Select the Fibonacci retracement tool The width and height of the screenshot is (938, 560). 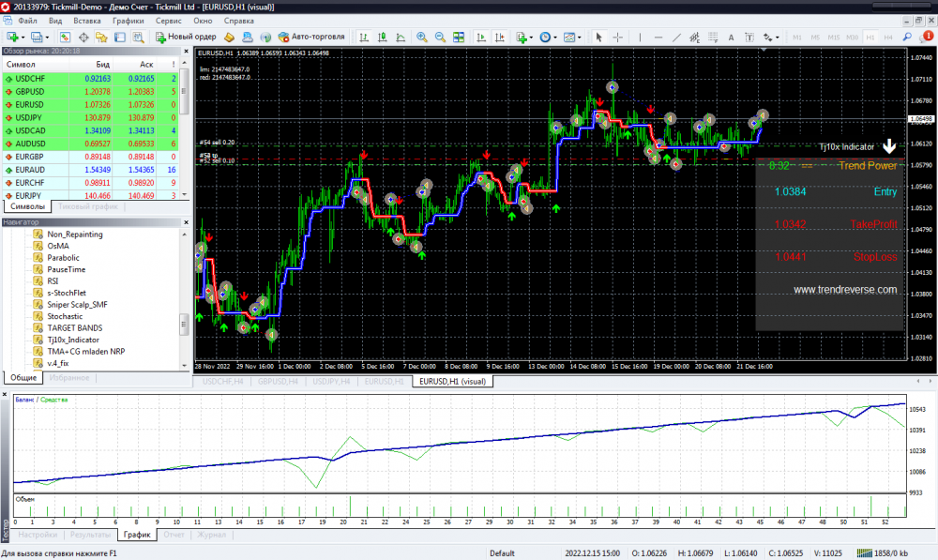[x=713, y=38]
